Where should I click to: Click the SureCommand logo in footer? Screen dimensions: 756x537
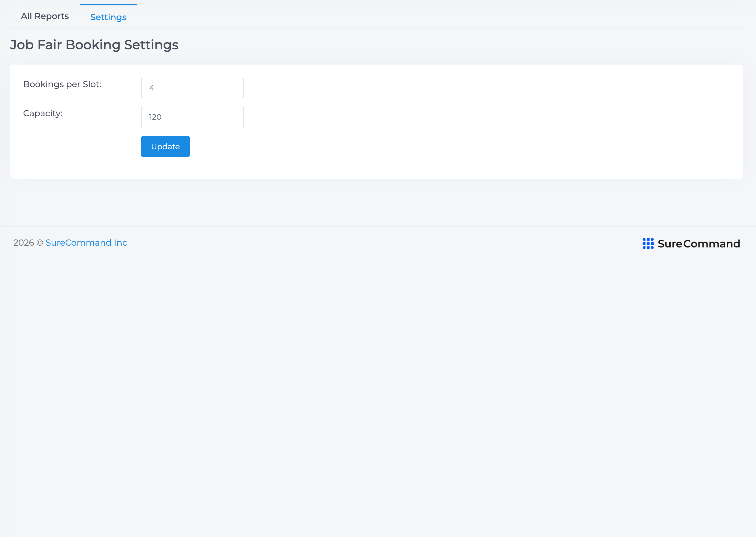coord(691,244)
